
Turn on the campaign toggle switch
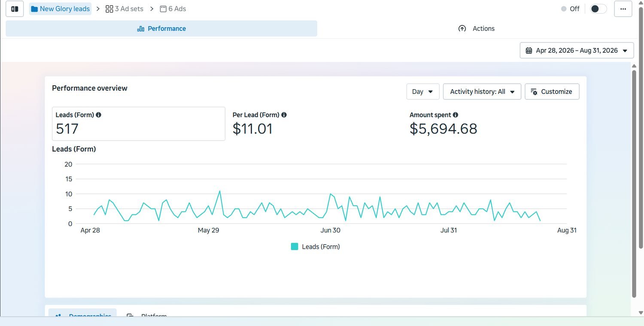pos(598,9)
